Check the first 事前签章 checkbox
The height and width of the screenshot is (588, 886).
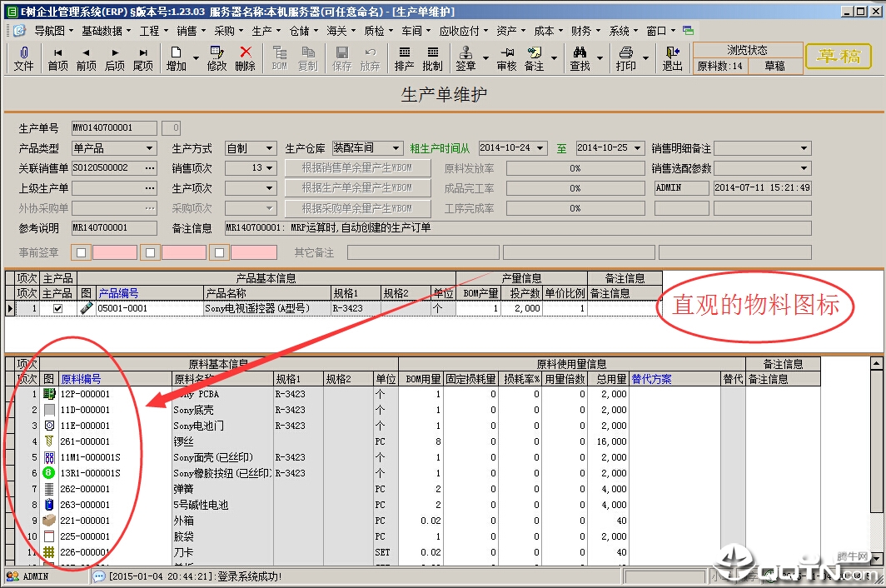81,252
